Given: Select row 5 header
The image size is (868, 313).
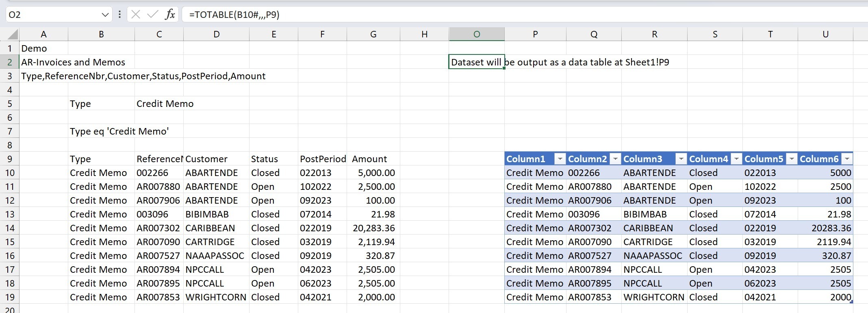Looking at the screenshot, I should [10, 104].
